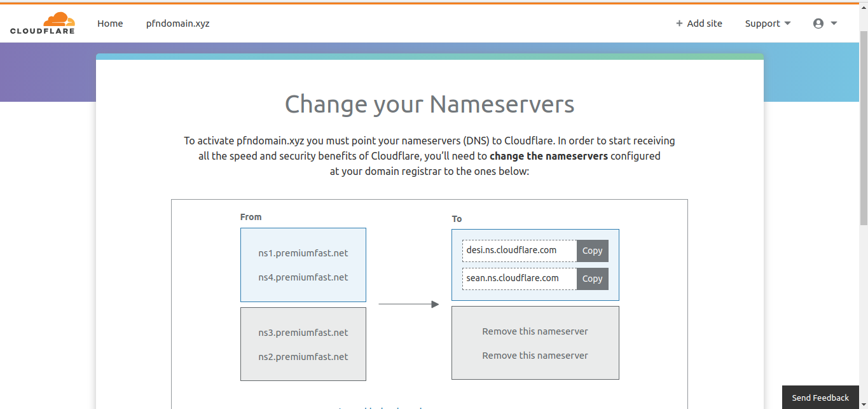Image resolution: width=868 pixels, height=409 pixels.
Task: Click ns2.premiumfast.net text
Action: coord(303,357)
